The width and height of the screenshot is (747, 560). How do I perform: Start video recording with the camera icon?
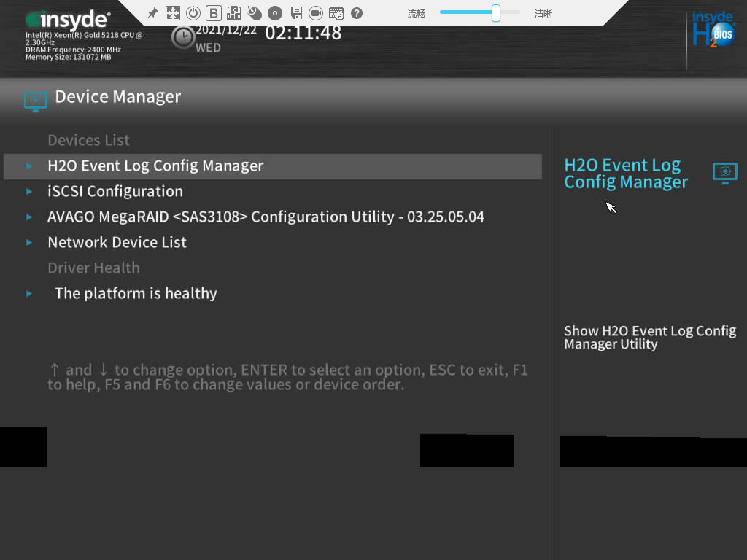316,13
